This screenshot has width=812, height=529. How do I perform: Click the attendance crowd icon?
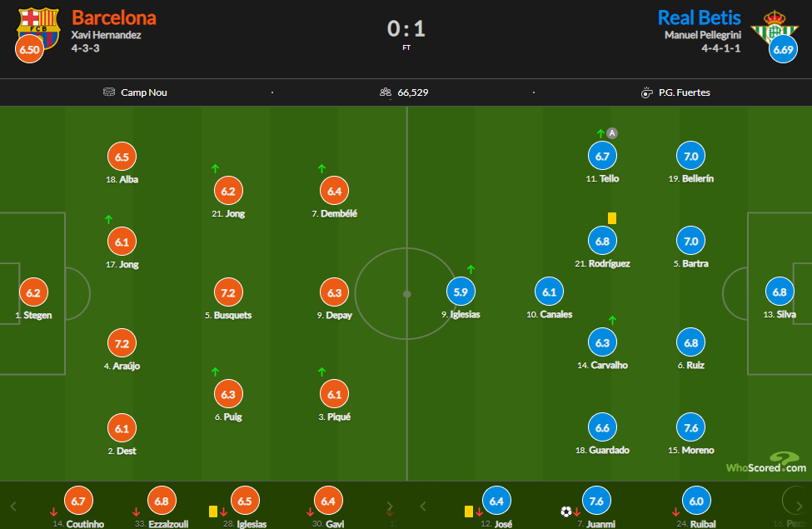(x=386, y=92)
